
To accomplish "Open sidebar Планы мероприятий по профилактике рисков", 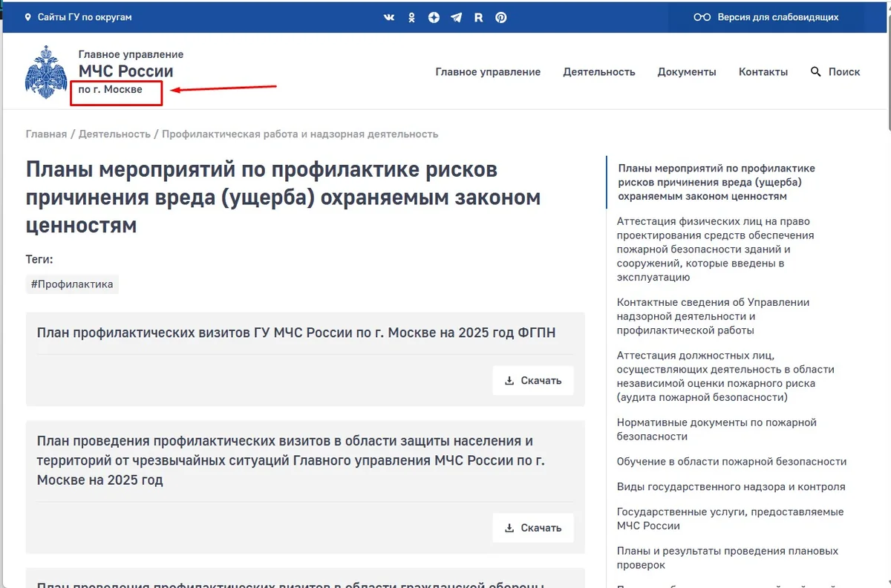I will (717, 183).
